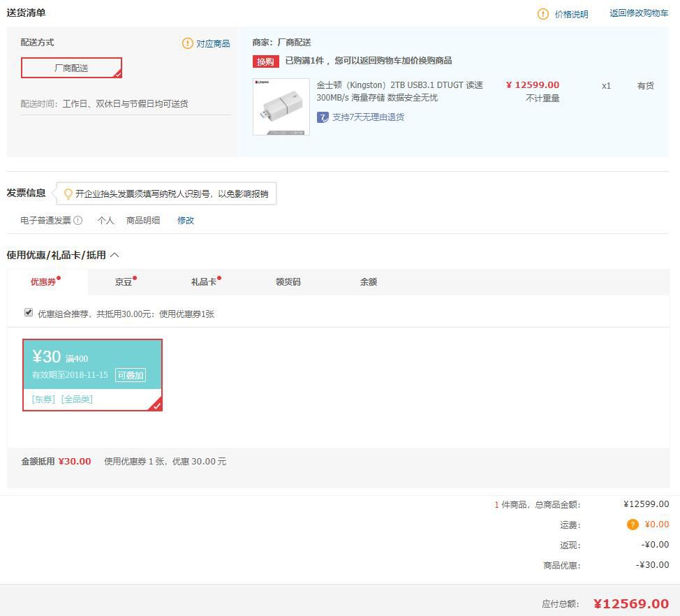Open the Kingston USB drive thumbnail

click(x=281, y=107)
